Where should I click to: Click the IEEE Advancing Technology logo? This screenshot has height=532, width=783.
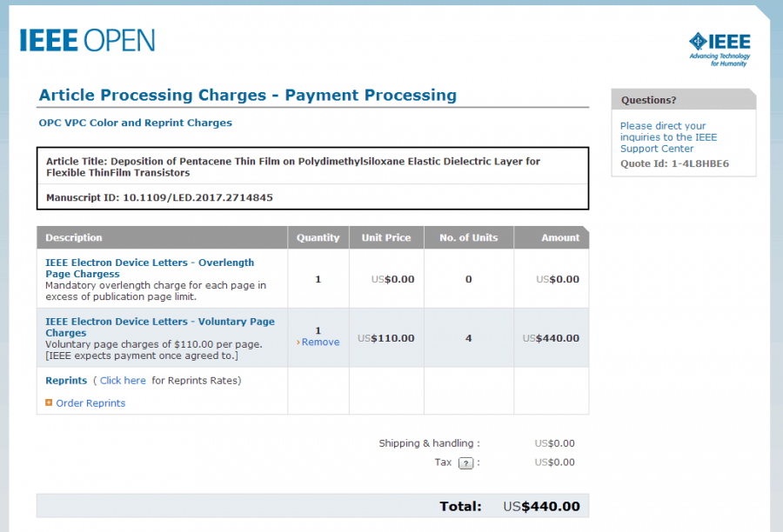pos(719,50)
